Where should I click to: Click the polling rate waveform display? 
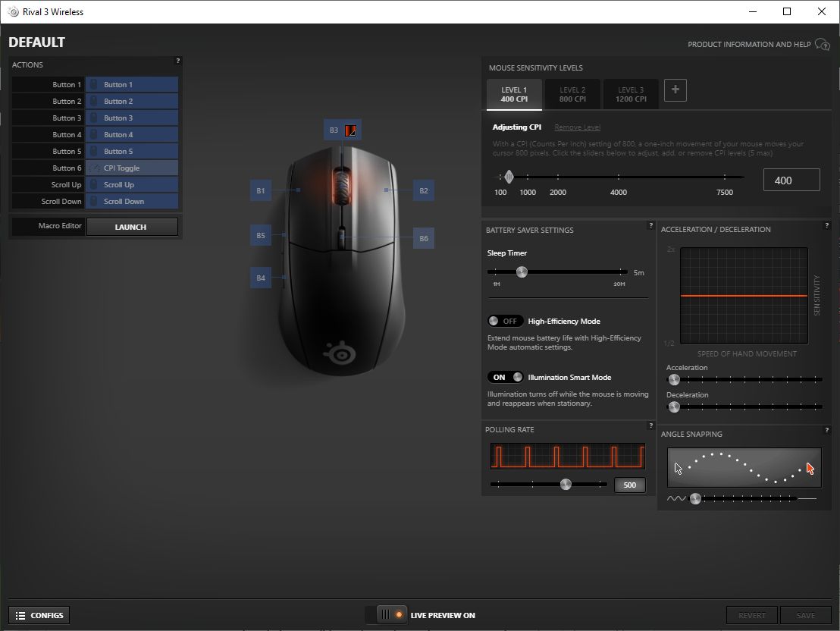[567, 457]
